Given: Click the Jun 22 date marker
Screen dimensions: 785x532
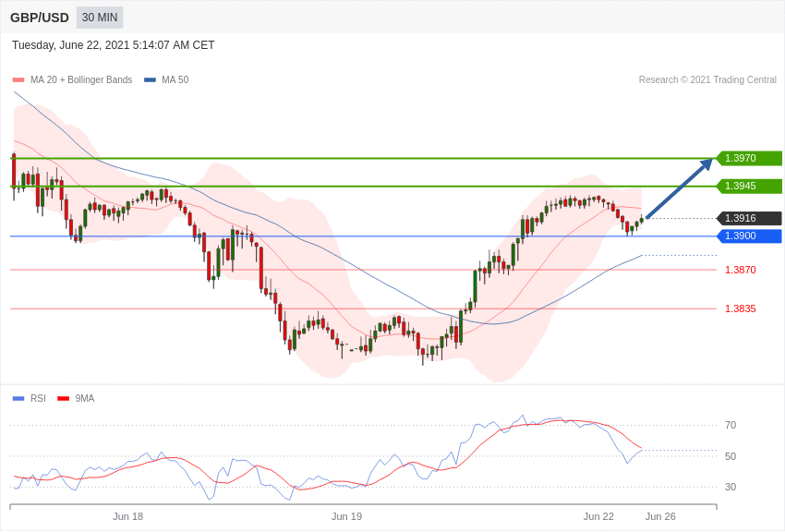Looking at the screenshot, I should (x=598, y=516).
